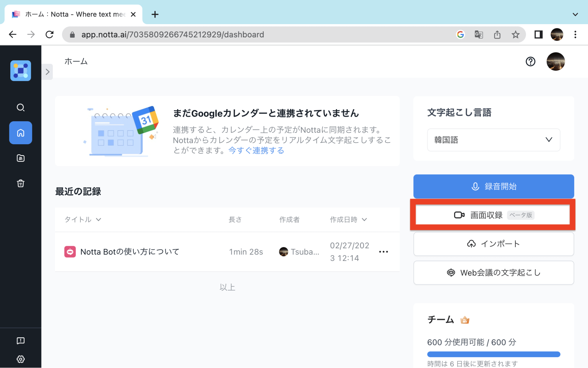
Task: Click the home dashboard icon
Action: tap(20, 133)
